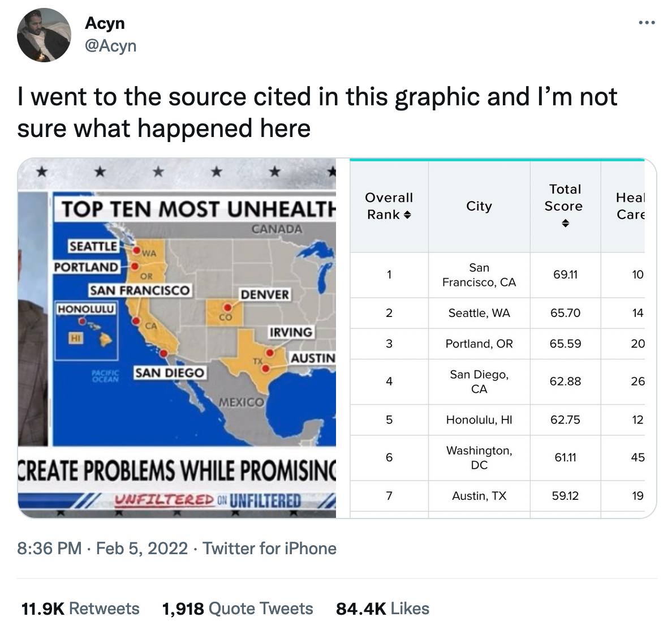Open the map graphic image

(x=177, y=338)
